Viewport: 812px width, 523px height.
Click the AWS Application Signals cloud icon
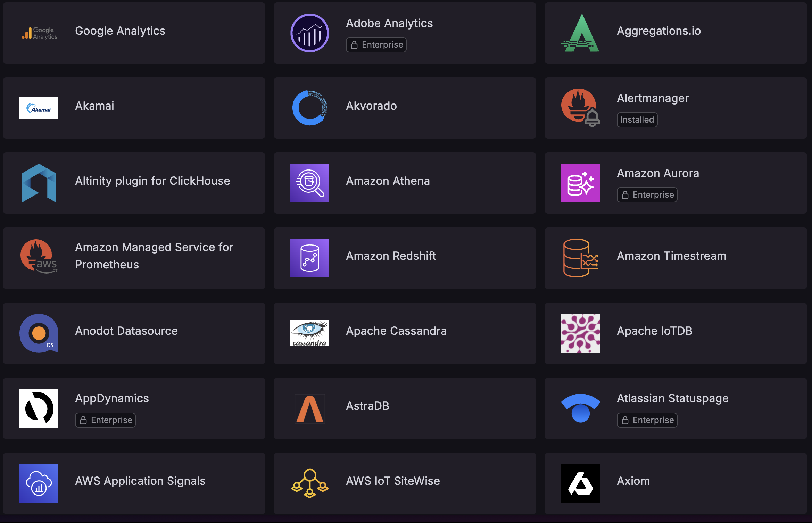click(x=39, y=483)
